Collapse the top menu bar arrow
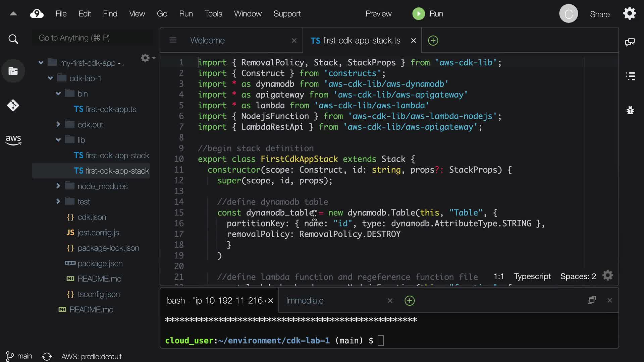This screenshot has width=644, height=362. click(x=13, y=14)
